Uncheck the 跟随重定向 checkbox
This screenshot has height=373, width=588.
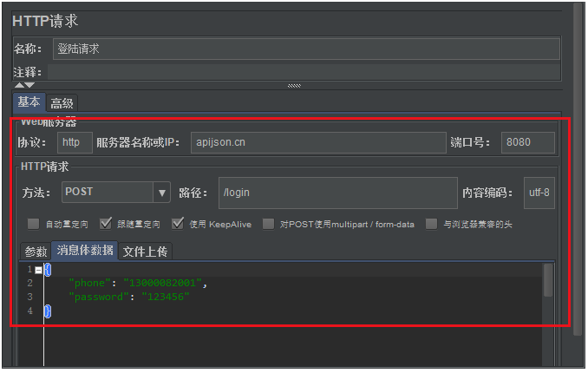tap(106, 224)
